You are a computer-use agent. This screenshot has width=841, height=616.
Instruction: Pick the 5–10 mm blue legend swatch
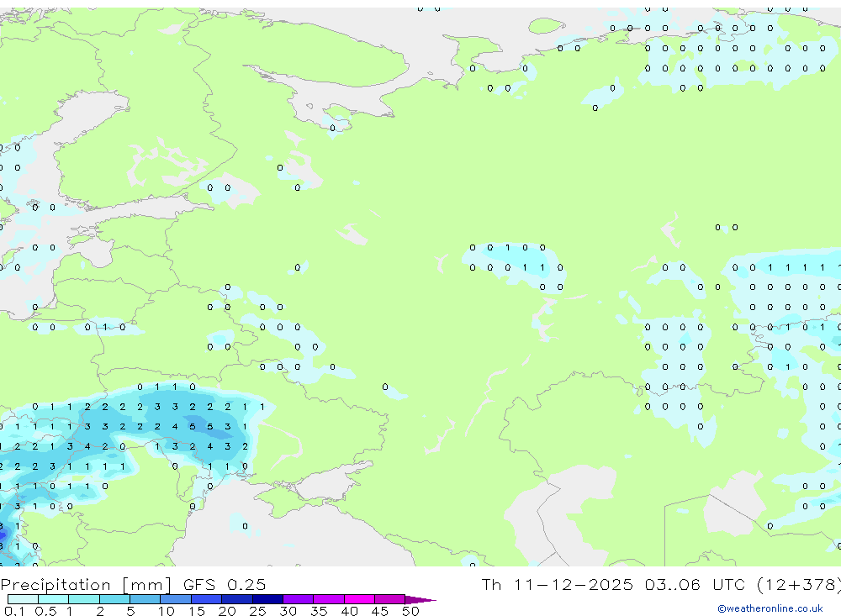tap(145, 599)
